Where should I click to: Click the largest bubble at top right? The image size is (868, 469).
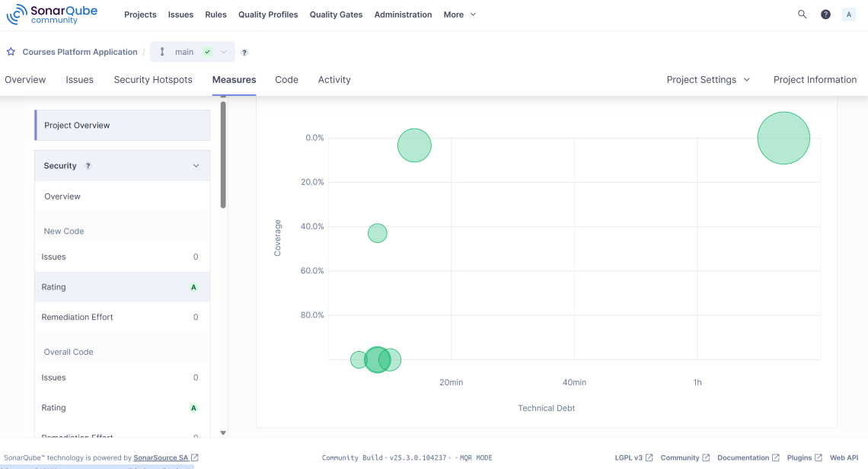[783, 138]
